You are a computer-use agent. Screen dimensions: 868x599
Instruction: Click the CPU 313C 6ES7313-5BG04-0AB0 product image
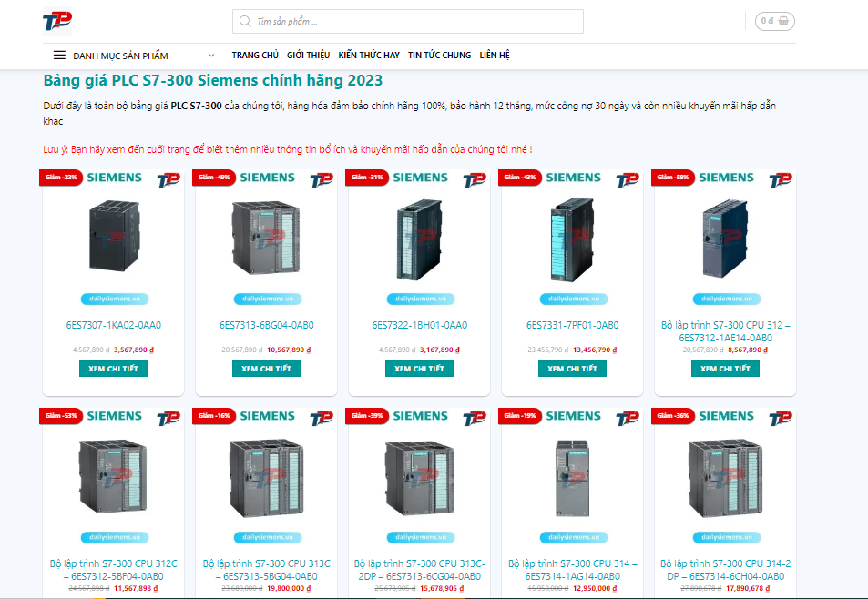coord(266,478)
